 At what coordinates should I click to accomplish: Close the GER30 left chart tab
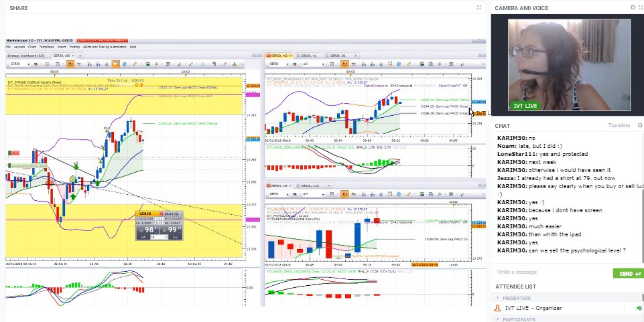point(73,56)
